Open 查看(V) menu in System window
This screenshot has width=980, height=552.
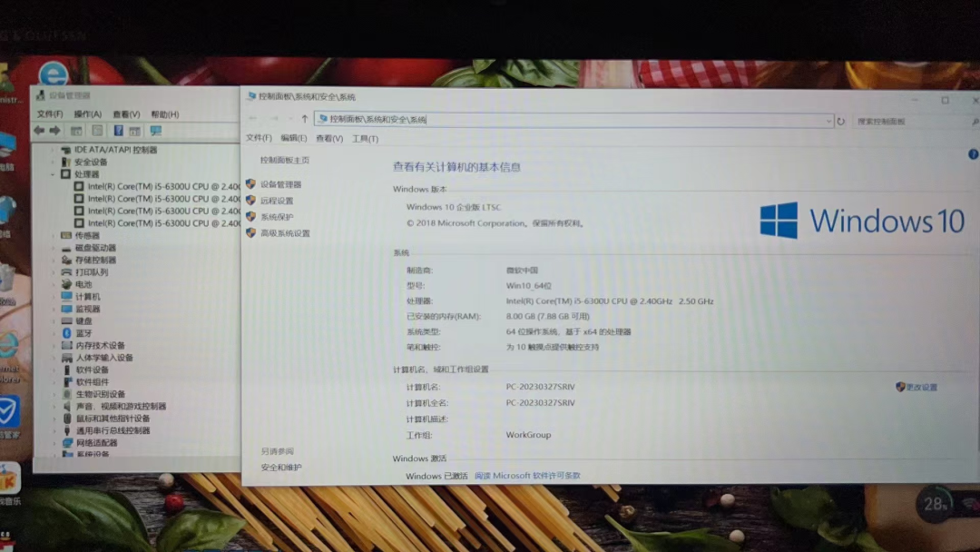click(x=329, y=139)
